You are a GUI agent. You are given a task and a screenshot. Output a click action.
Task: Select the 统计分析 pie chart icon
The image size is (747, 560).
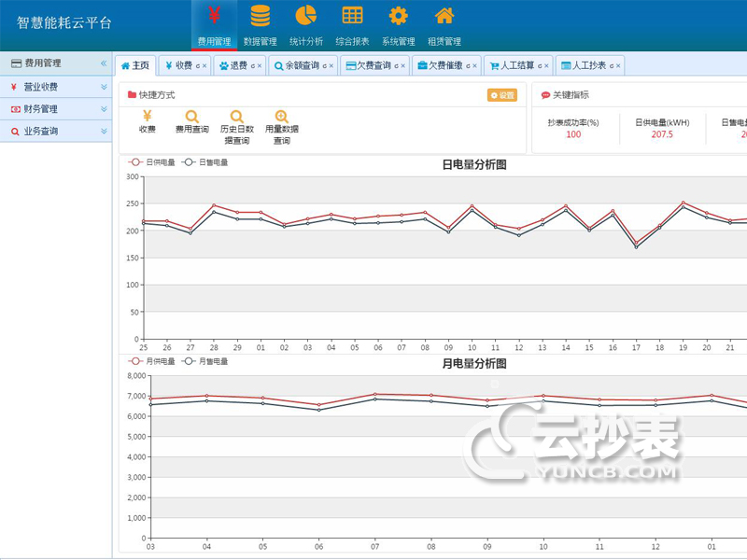(x=306, y=16)
